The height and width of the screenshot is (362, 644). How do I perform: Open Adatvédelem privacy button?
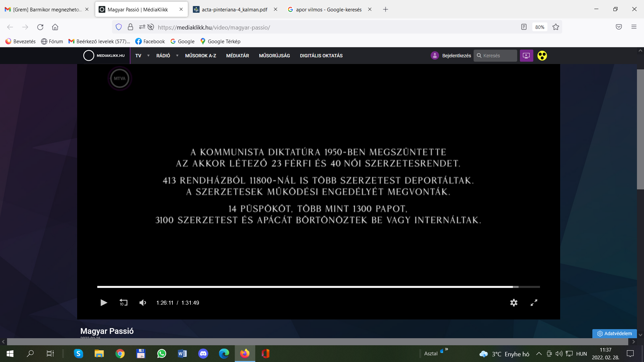pyautogui.click(x=614, y=334)
